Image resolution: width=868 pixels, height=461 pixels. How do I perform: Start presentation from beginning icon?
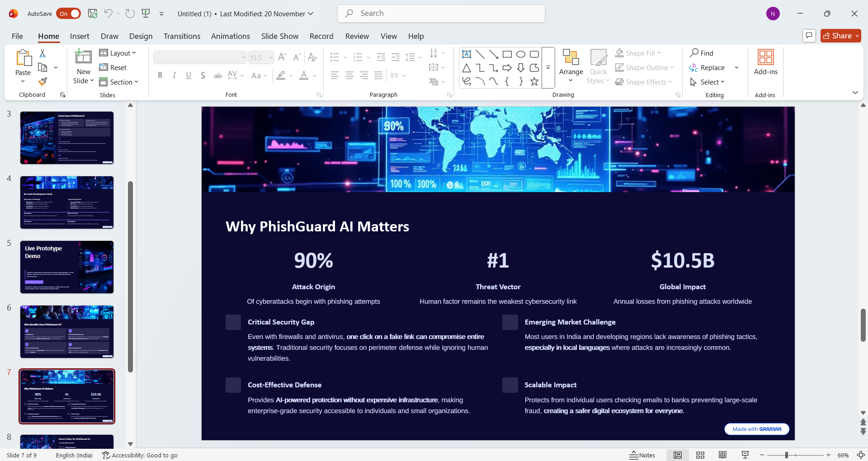146,14
